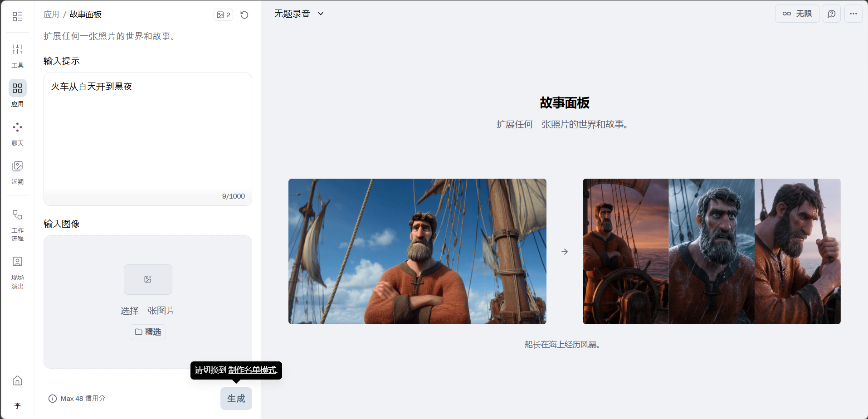Click the 无限 unlimited button
Viewport: 868px width, 419px height.
click(x=797, y=14)
